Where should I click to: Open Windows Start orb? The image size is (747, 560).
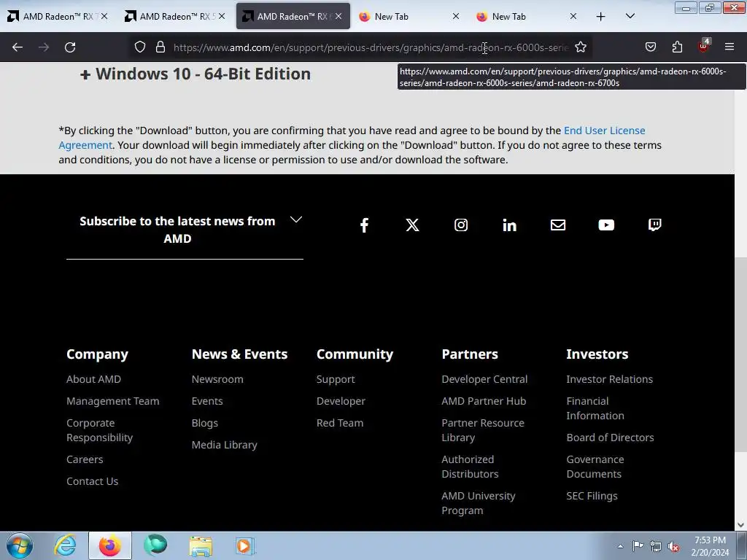pyautogui.click(x=20, y=545)
